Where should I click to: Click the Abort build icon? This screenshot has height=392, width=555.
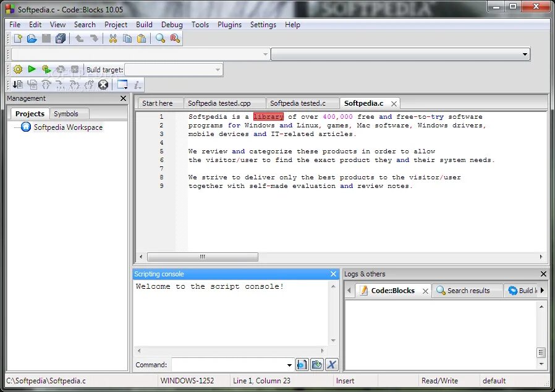[75, 69]
